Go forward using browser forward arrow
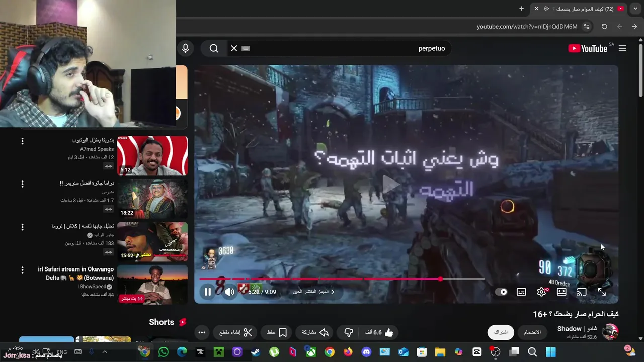 tap(619, 27)
